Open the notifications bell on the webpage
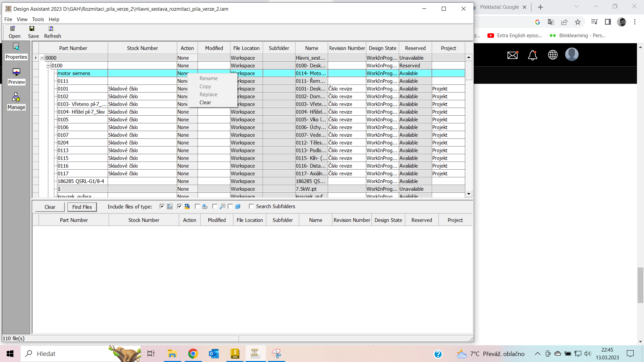Viewport: 644px width, 362px height. coord(533,55)
